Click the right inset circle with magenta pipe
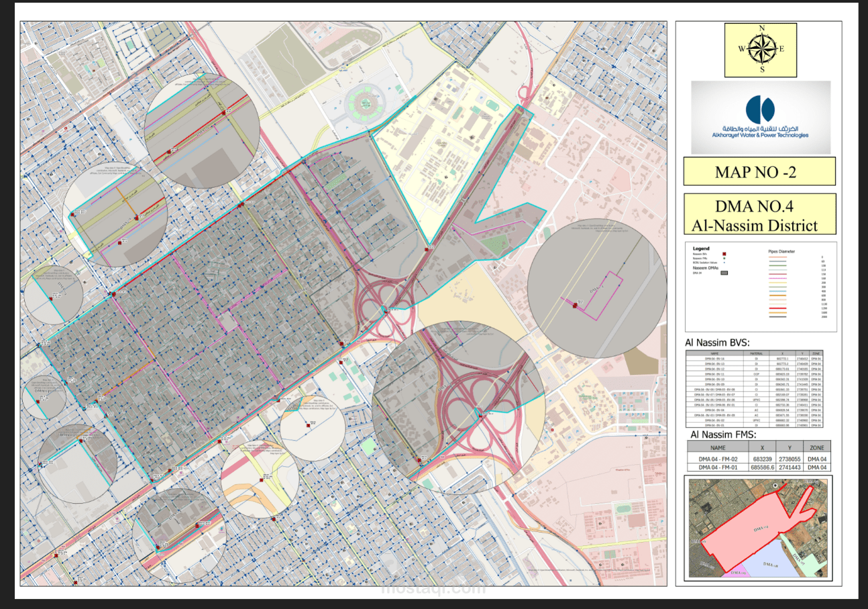Screen dimensions: 868x609 (x=598, y=288)
